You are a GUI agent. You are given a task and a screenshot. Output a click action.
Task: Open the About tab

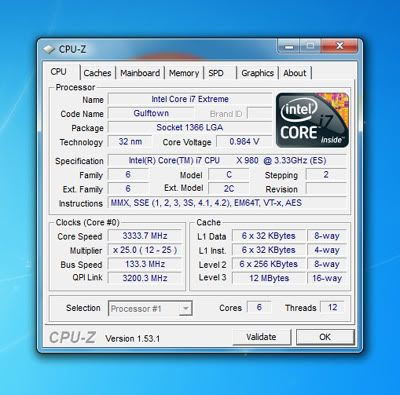click(295, 73)
